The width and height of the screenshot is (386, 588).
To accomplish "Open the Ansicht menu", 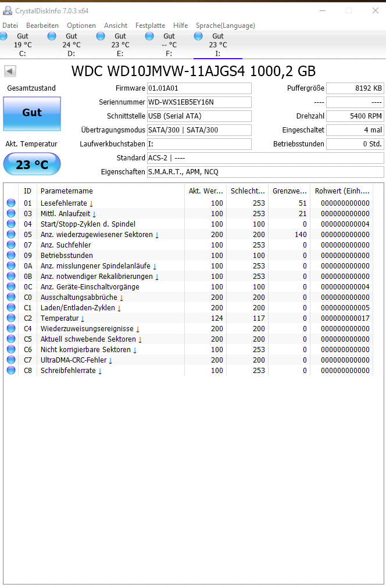I will click(116, 26).
